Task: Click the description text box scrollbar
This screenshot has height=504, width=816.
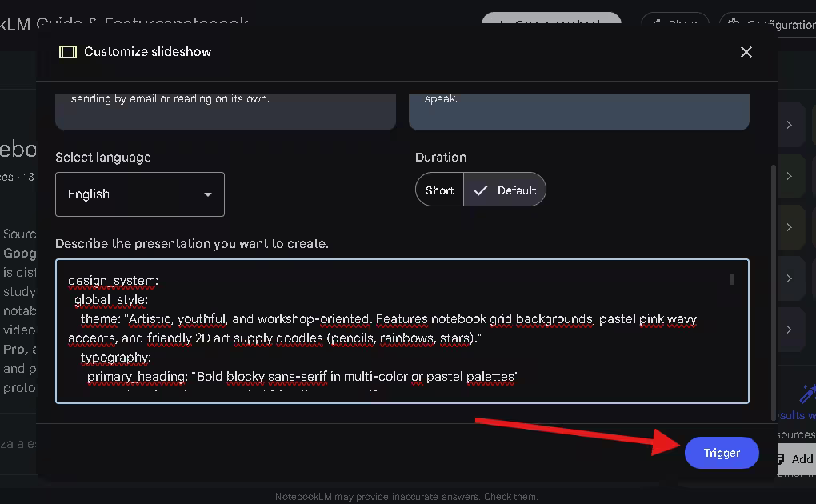Action: click(x=731, y=279)
